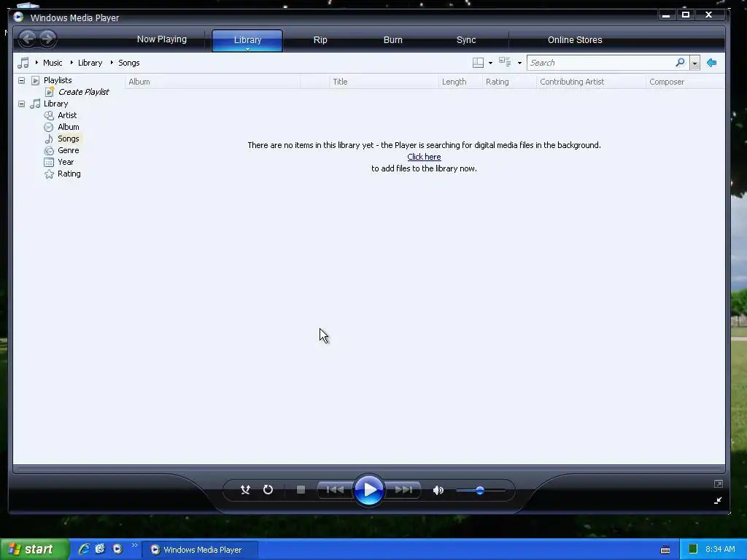
Task: Expand the arrow before Songs breadcrumb
Action: click(x=112, y=63)
